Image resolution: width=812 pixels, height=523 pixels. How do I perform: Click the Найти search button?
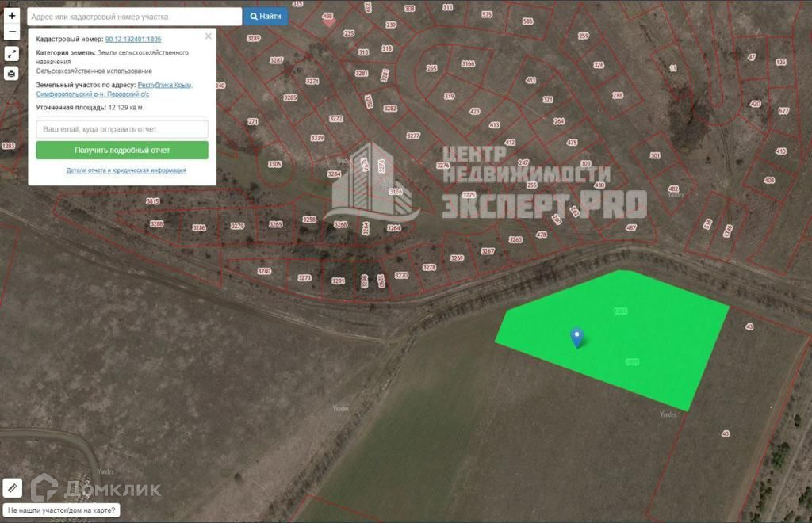(x=266, y=17)
